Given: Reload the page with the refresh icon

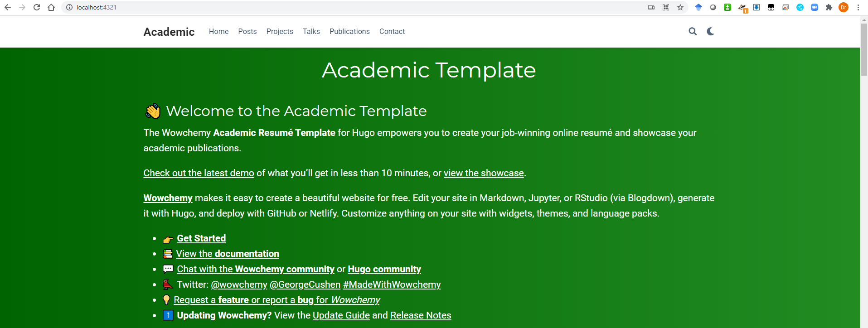Looking at the screenshot, I should (x=37, y=7).
